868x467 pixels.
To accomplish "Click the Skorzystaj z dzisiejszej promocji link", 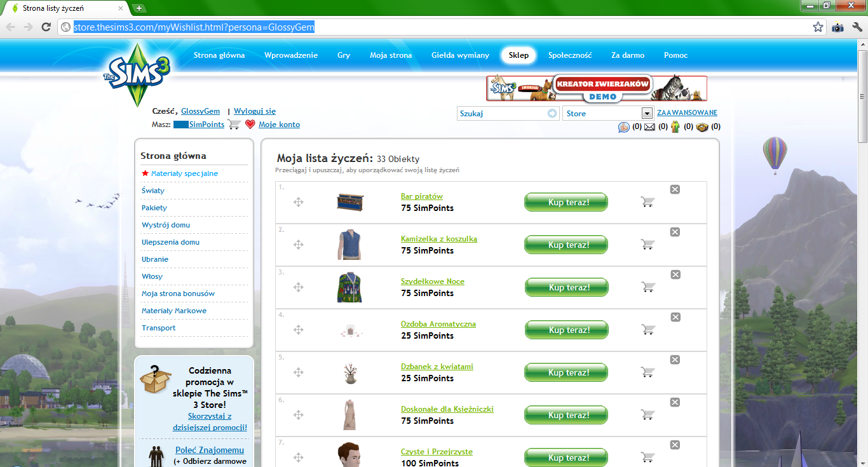I will (x=210, y=422).
